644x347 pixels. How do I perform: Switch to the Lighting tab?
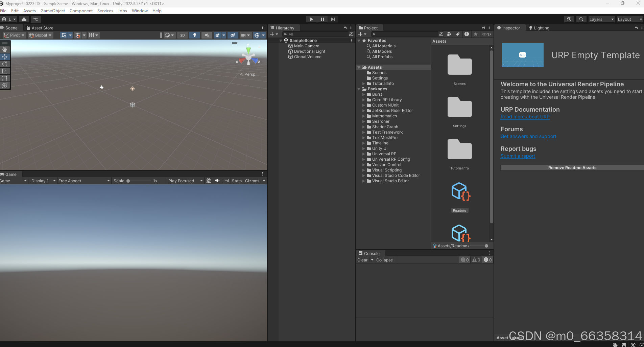click(x=539, y=28)
